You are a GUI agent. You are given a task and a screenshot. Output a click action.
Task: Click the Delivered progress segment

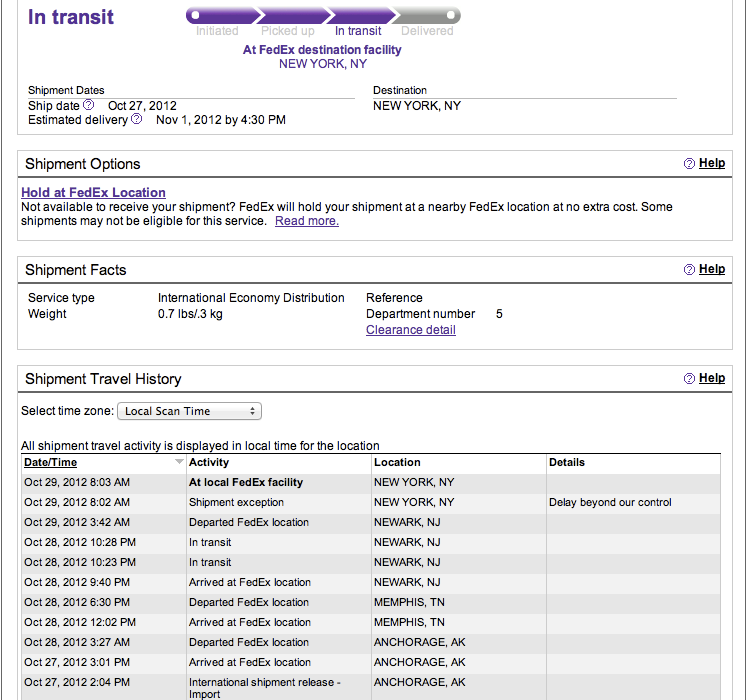pyautogui.click(x=426, y=16)
